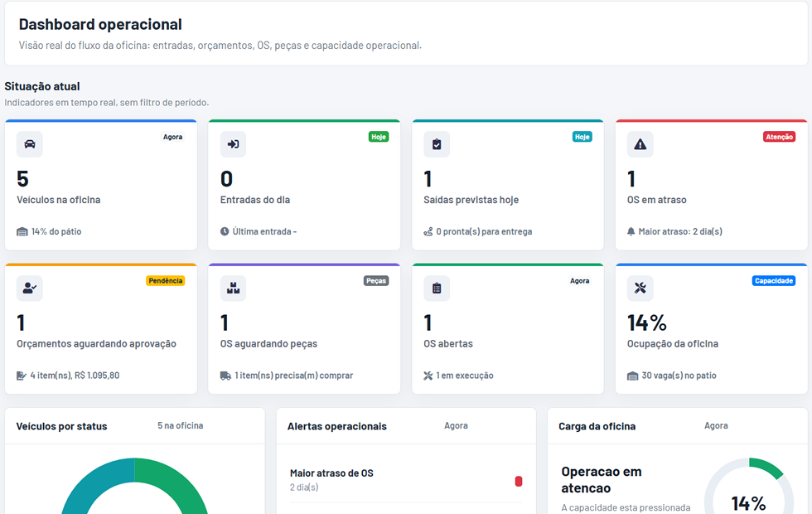Click the teal Hoje badge on Saídas previstas hoje
This screenshot has width=812, height=514.
click(582, 137)
